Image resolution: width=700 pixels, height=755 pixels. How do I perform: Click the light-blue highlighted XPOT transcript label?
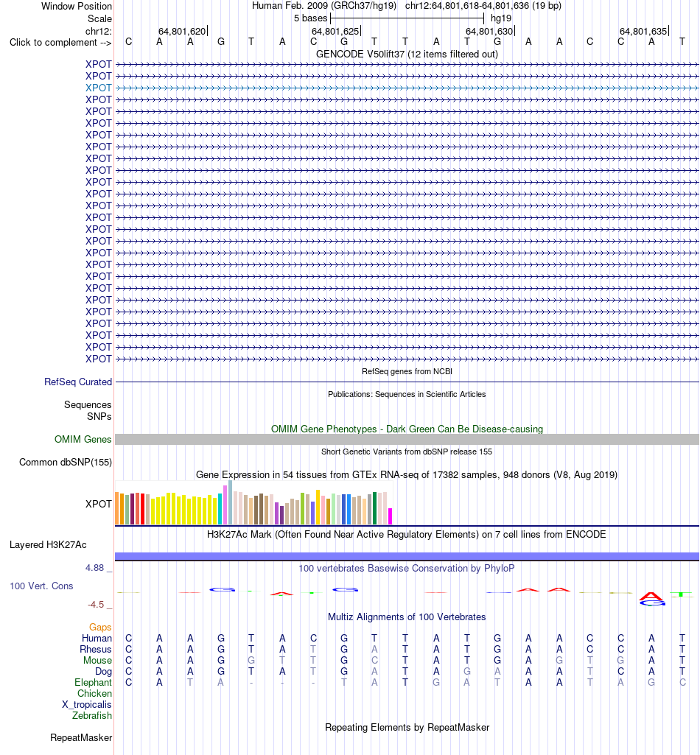coord(98,88)
